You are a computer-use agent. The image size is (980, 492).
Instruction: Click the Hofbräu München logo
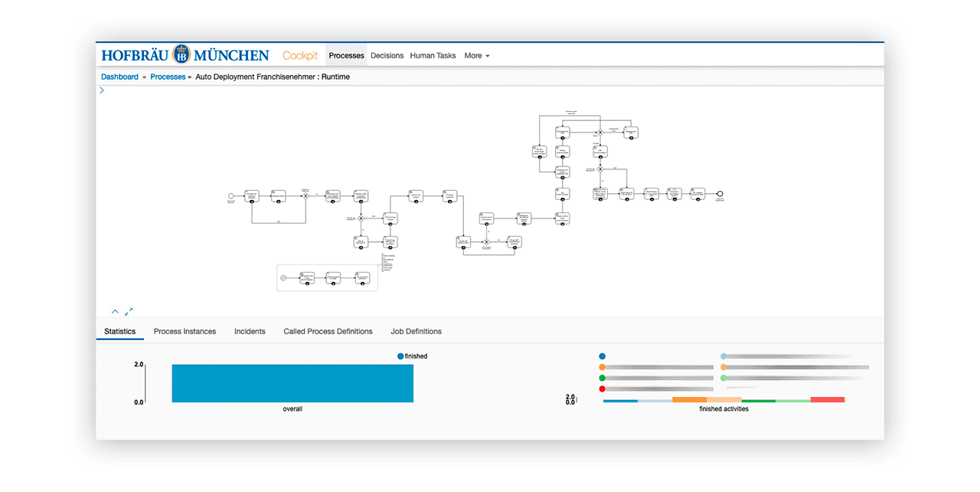click(x=185, y=55)
